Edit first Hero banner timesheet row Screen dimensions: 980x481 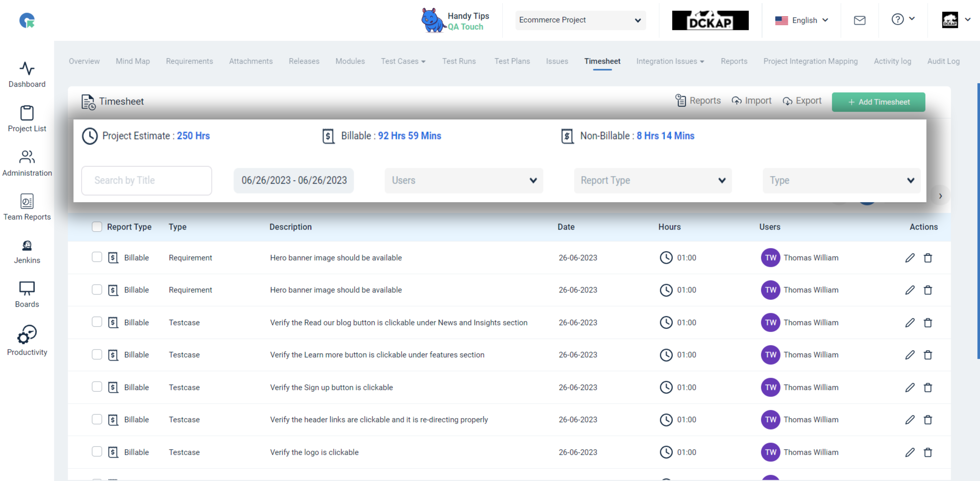coord(910,258)
